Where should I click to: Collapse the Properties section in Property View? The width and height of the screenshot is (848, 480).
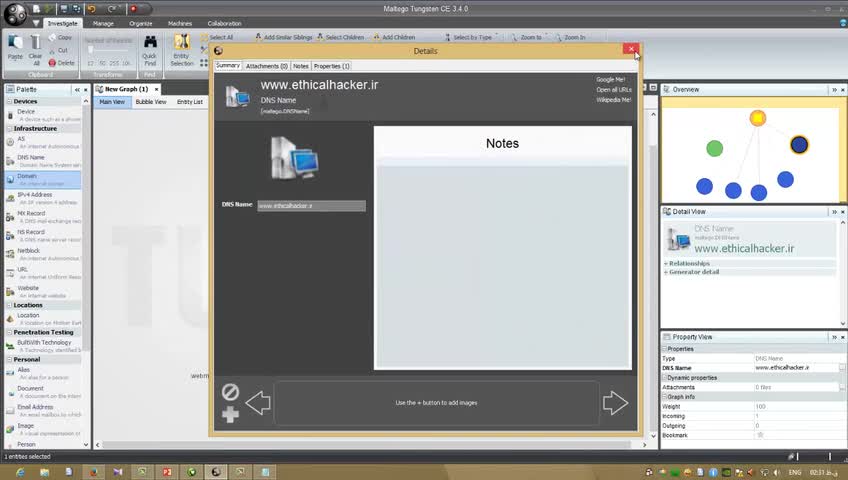665,349
